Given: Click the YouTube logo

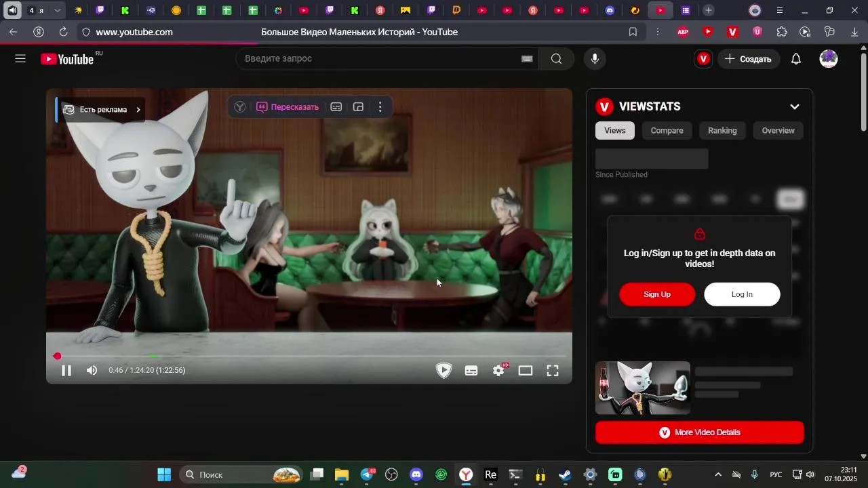Looking at the screenshot, I should (x=67, y=59).
